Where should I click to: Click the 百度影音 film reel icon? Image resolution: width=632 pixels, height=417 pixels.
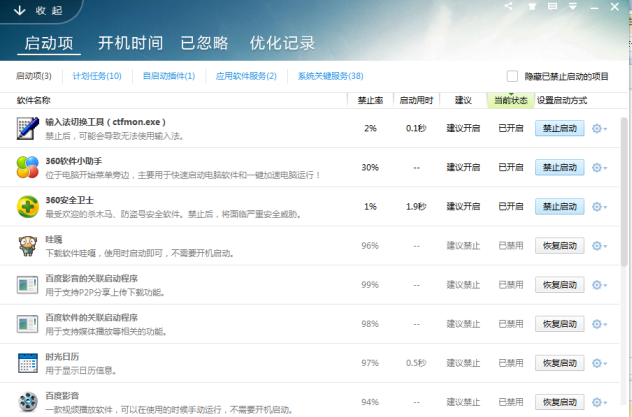tap(27, 401)
